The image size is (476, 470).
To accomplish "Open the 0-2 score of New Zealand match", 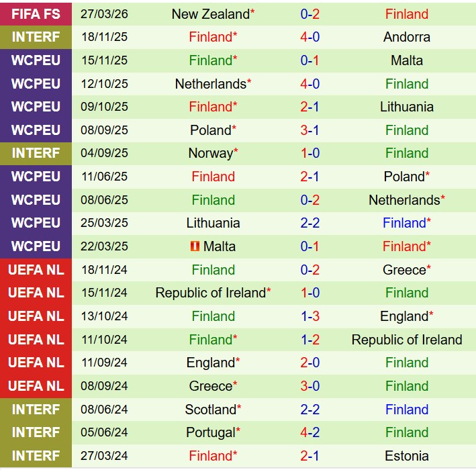I will pos(310,13).
